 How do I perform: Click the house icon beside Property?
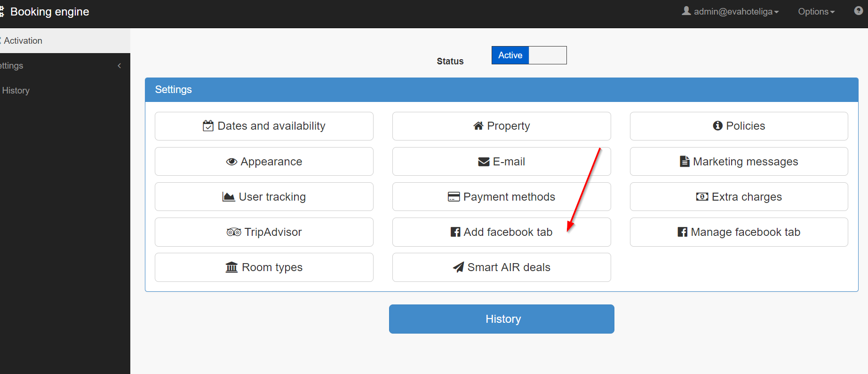click(478, 125)
